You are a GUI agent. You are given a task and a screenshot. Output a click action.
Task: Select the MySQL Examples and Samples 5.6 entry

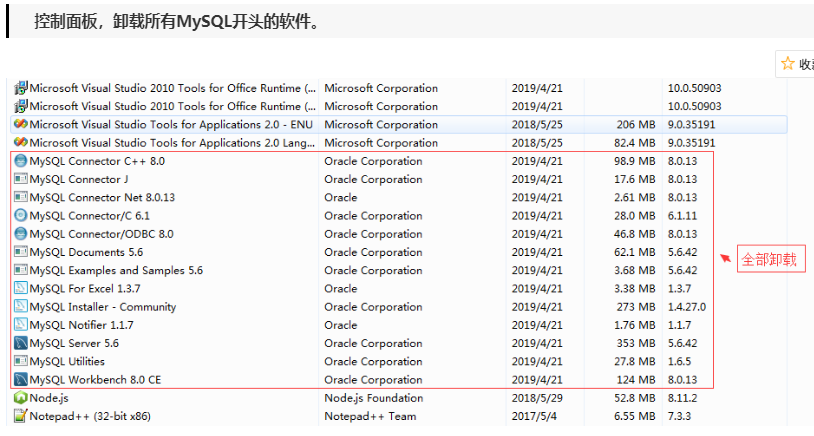[116, 270]
